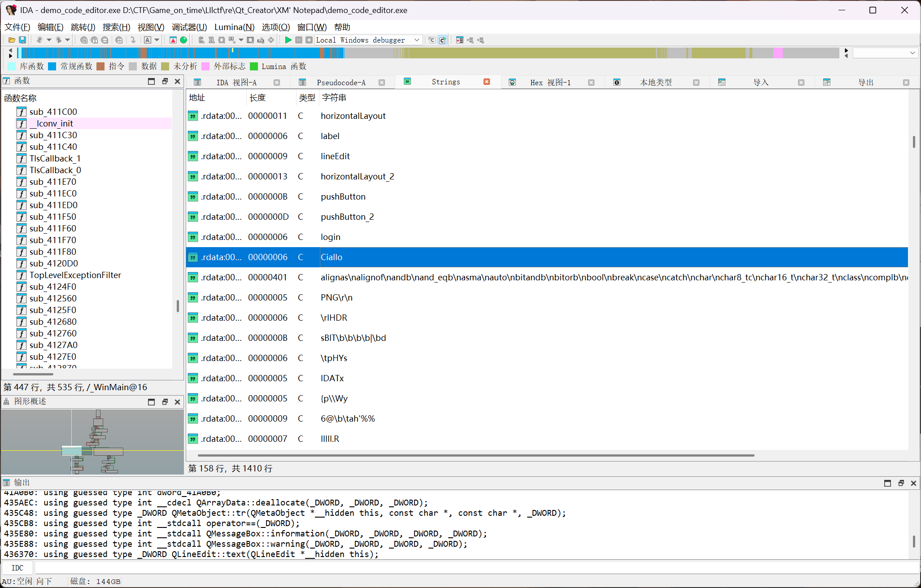Click the yellow marker in navigation band

232,51
